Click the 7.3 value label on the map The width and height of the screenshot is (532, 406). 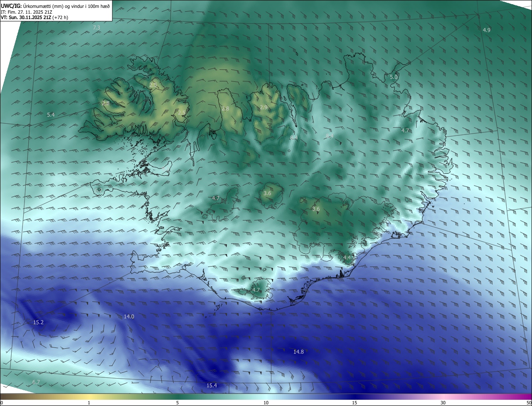(96, 27)
